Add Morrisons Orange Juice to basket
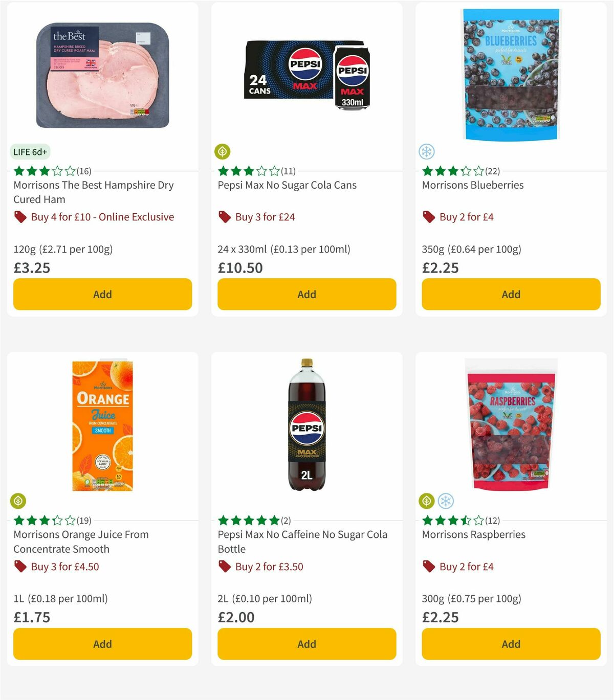Viewport: 614px width, 700px height. coord(102,644)
